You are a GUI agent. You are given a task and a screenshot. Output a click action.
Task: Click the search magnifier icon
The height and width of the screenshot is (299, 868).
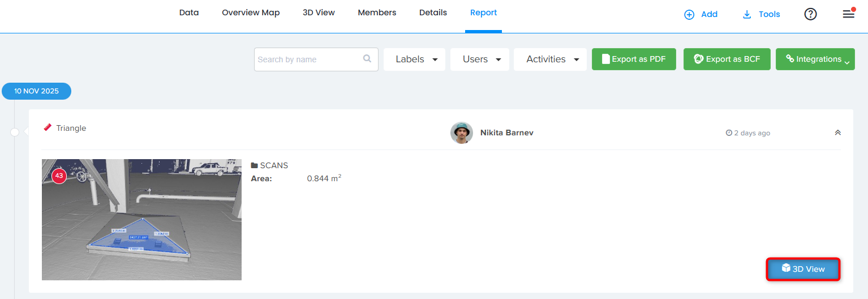[x=367, y=58]
